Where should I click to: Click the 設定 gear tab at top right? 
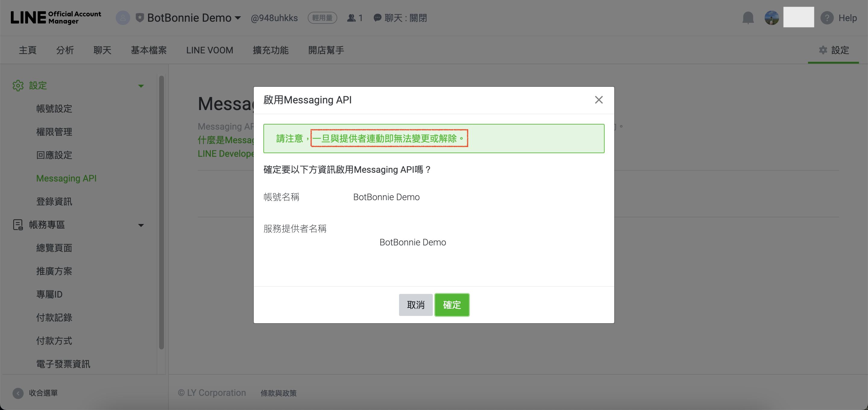[x=834, y=50]
